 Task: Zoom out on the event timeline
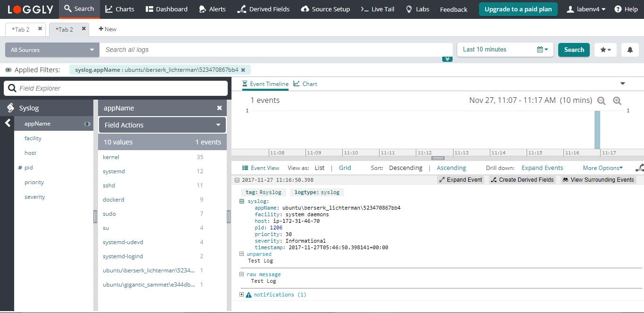(x=601, y=101)
